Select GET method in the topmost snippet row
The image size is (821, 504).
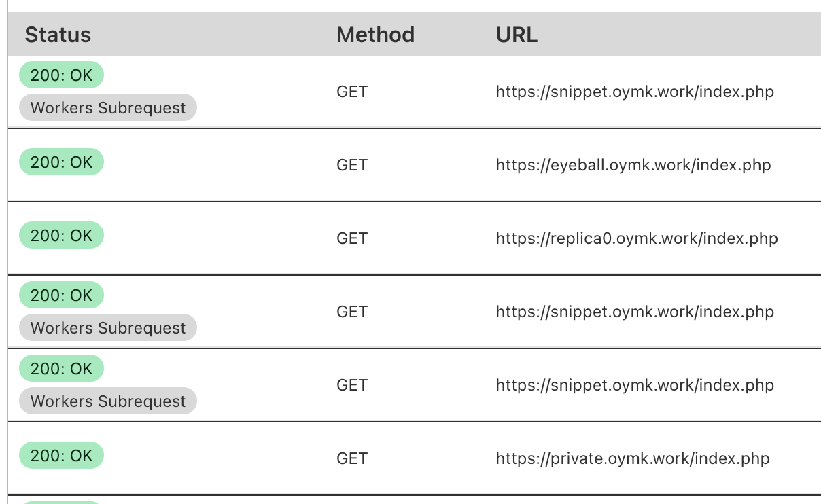pyautogui.click(x=352, y=92)
